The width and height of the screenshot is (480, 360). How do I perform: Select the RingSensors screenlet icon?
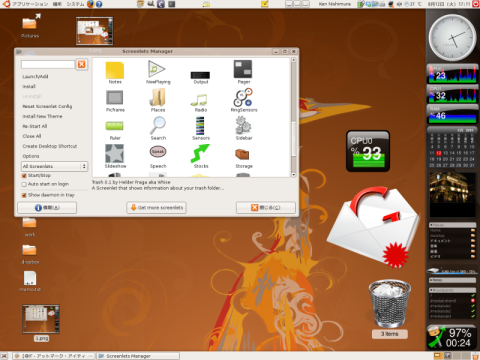coord(243,97)
